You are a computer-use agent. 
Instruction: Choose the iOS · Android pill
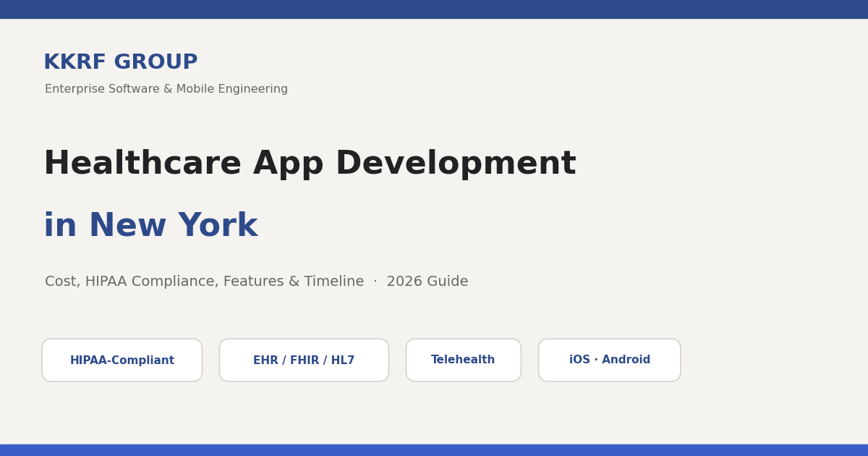[610, 360]
